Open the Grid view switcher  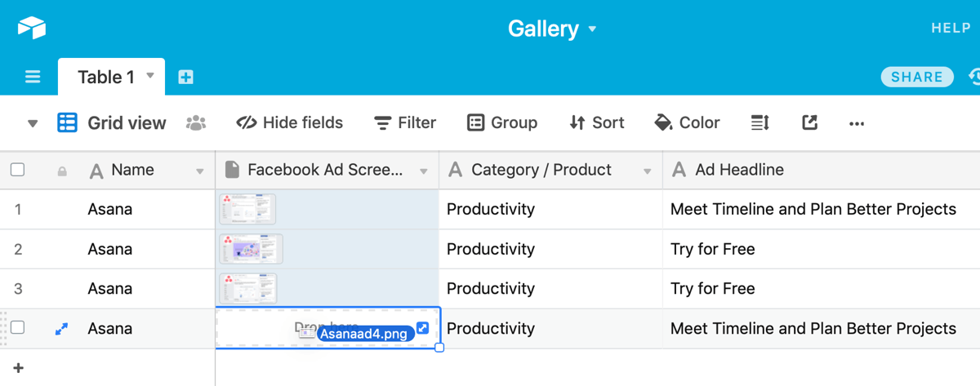click(x=112, y=123)
